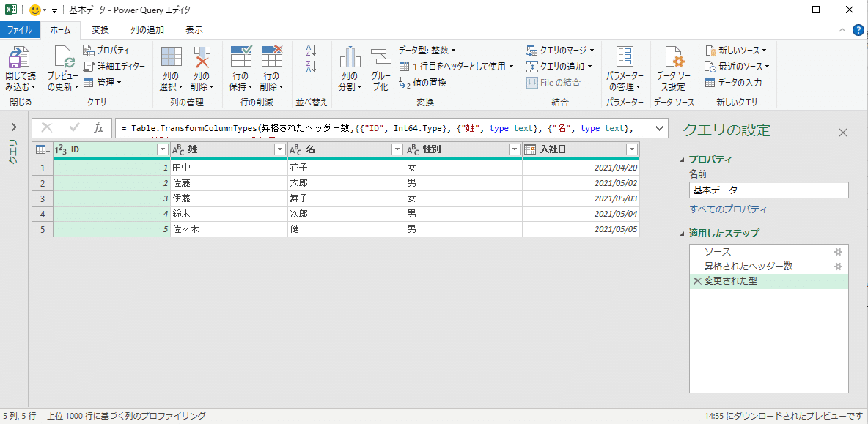
Task: Click the 行の削除 icon
Action: point(272,58)
